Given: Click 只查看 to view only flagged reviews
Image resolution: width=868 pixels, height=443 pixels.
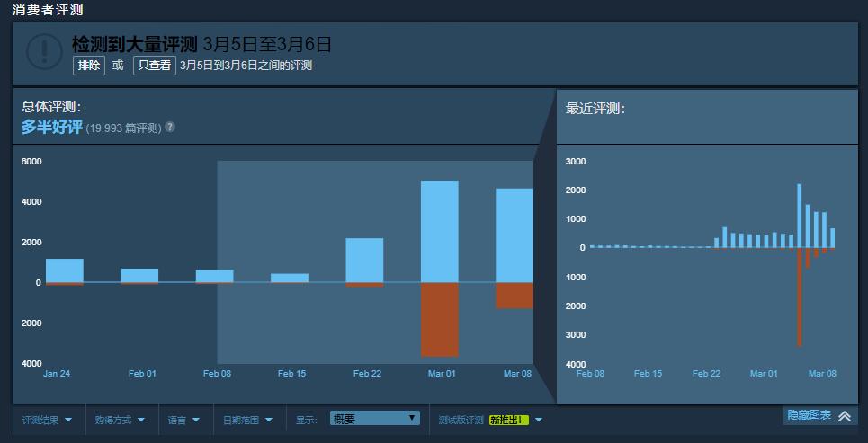Looking at the screenshot, I should pyautogui.click(x=155, y=66).
